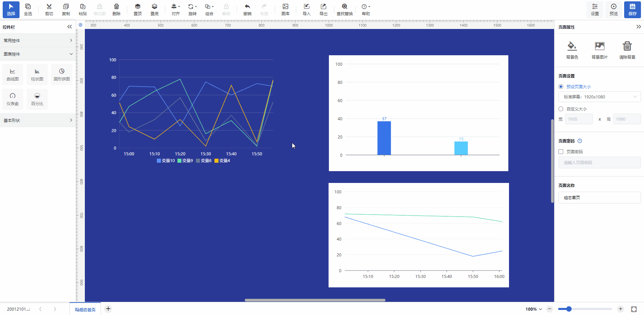644x315 pixels.
Task: Expand 常用控件 section
Action: click(38, 40)
